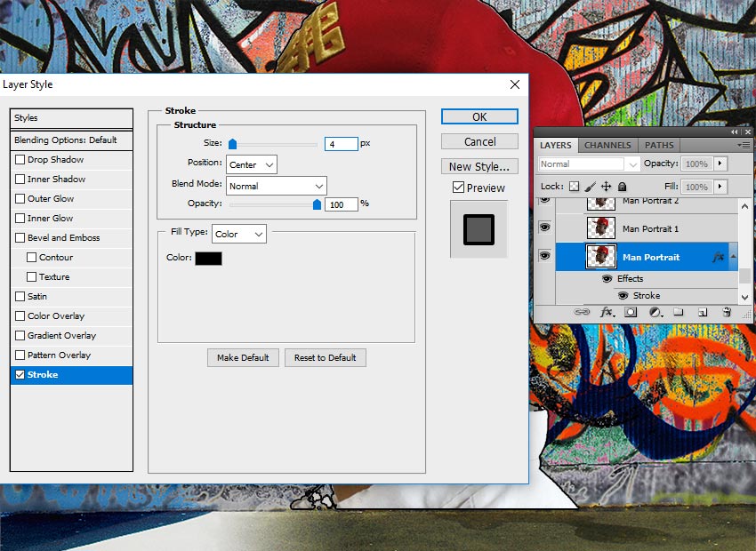Open the stroke Position dropdown
The image size is (756, 551).
[251, 164]
